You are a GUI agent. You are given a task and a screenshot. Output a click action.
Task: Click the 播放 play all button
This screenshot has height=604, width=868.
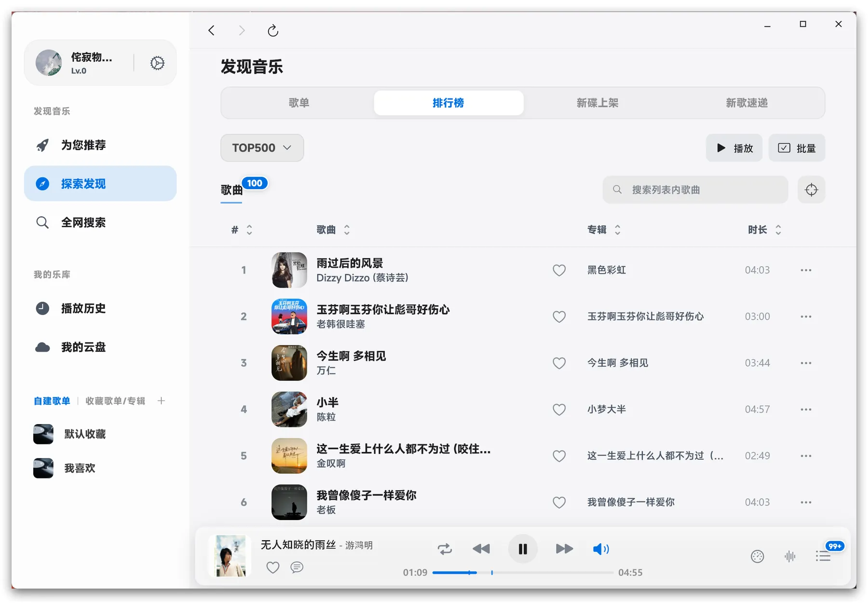pyautogui.click(x=734, y=148)
